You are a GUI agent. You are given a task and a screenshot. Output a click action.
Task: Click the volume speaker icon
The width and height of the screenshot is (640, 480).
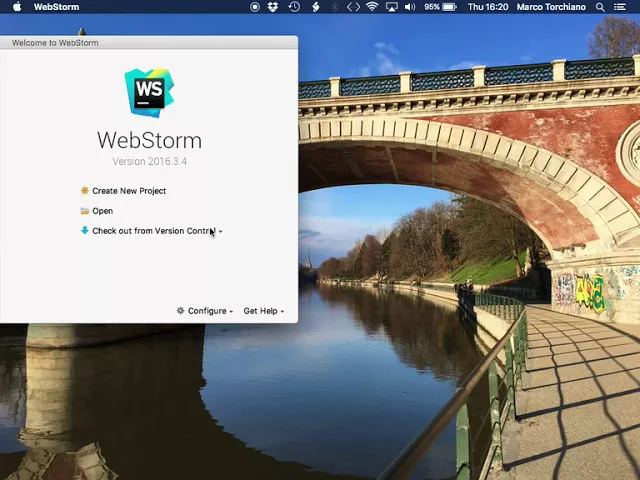click(410, 7)
